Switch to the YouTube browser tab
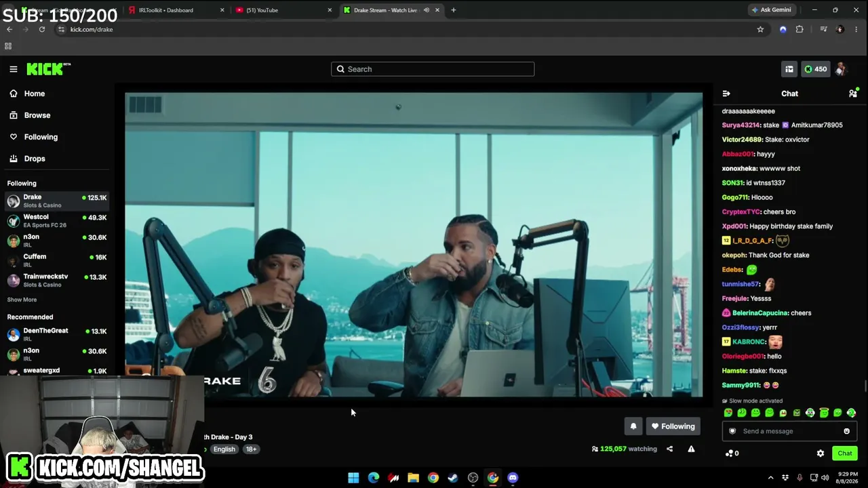This screenshot has width=868, height=488. pyautogui.click(x=283, y=10)
